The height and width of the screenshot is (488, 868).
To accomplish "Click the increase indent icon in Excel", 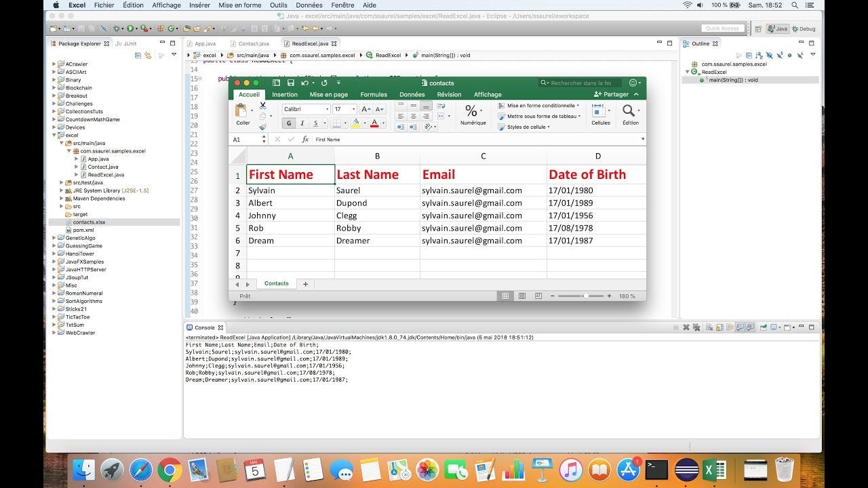I will 413,127.
